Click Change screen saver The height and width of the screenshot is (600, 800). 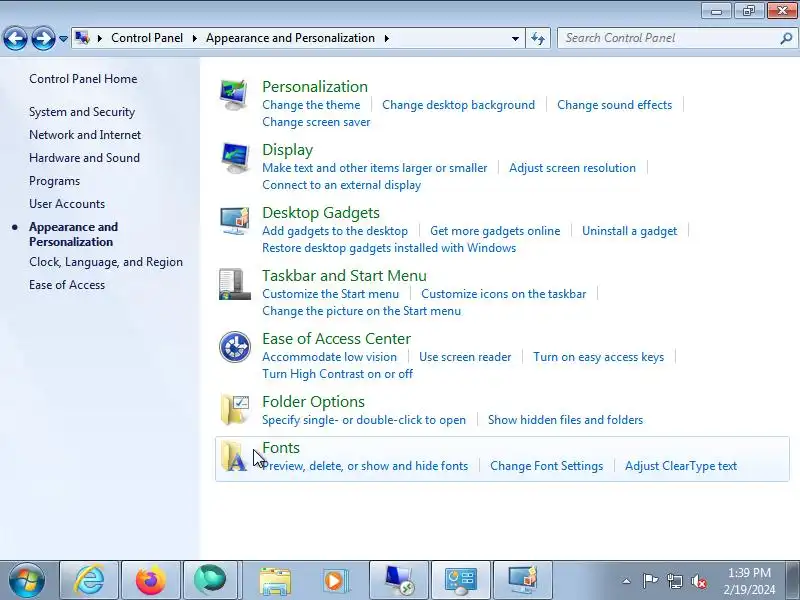point(316,122)
